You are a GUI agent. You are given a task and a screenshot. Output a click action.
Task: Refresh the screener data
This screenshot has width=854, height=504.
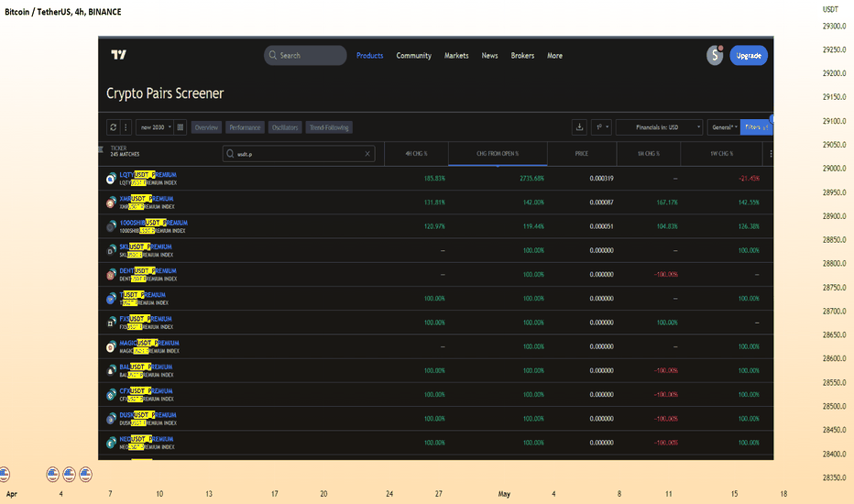point(113,127)
